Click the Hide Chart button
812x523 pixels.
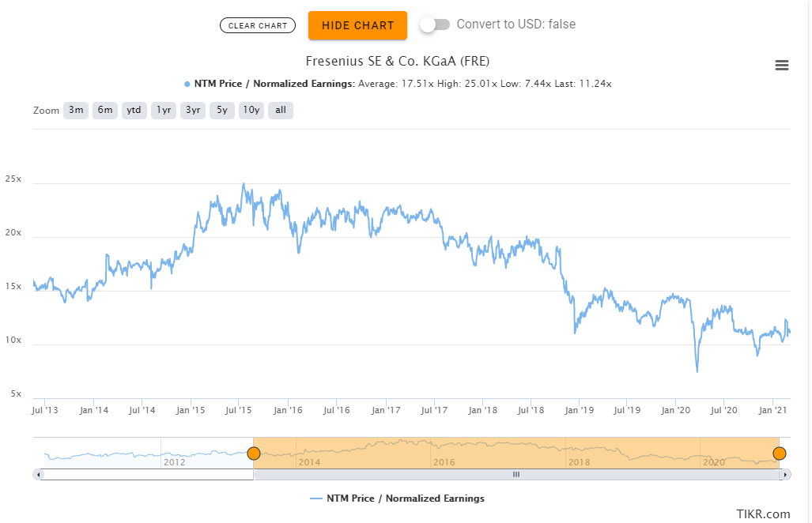[358, 25]
